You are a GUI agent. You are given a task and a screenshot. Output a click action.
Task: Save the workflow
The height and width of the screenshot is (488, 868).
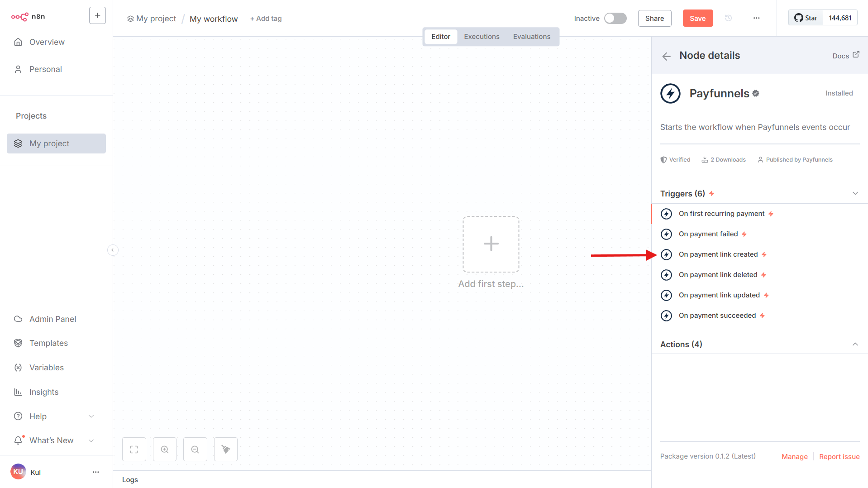pyautogui.click(x=697, y=18)
